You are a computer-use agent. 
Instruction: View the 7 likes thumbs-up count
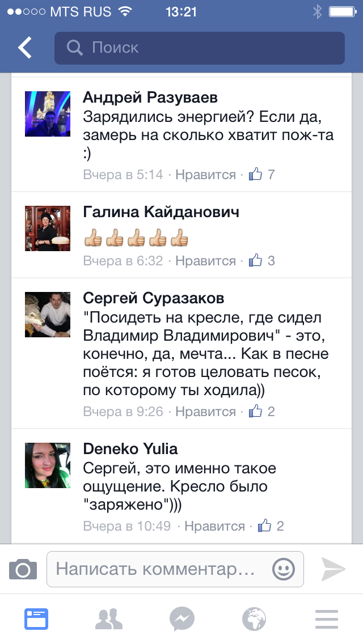262,175
